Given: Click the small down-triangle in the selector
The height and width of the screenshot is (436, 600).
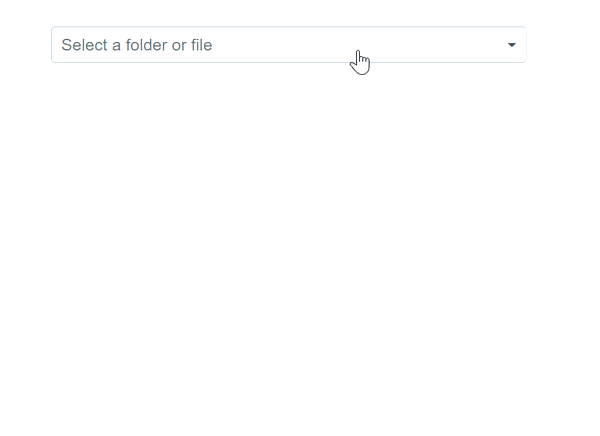Looking at the screenshot, I should pyautogui.click(x=512, y=45).
